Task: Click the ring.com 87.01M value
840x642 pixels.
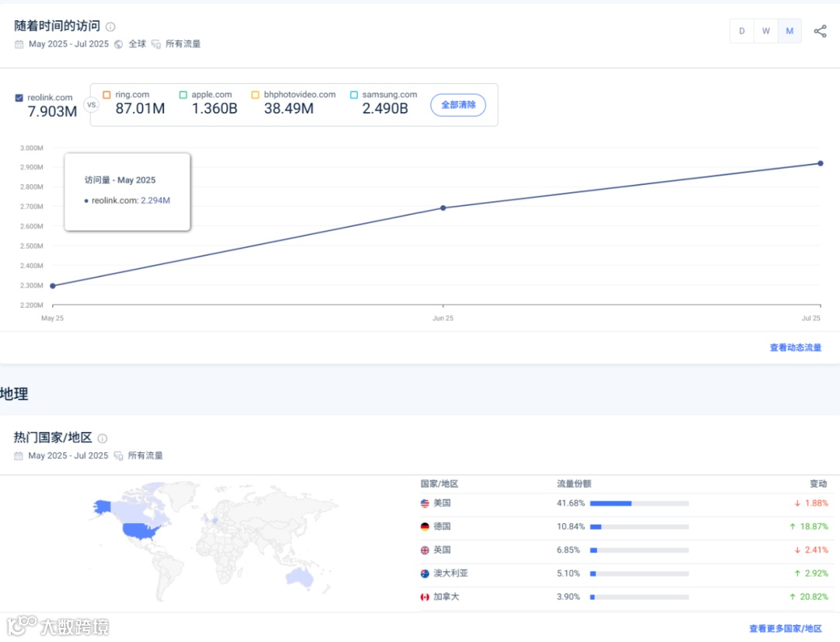Action: (140, 109)
